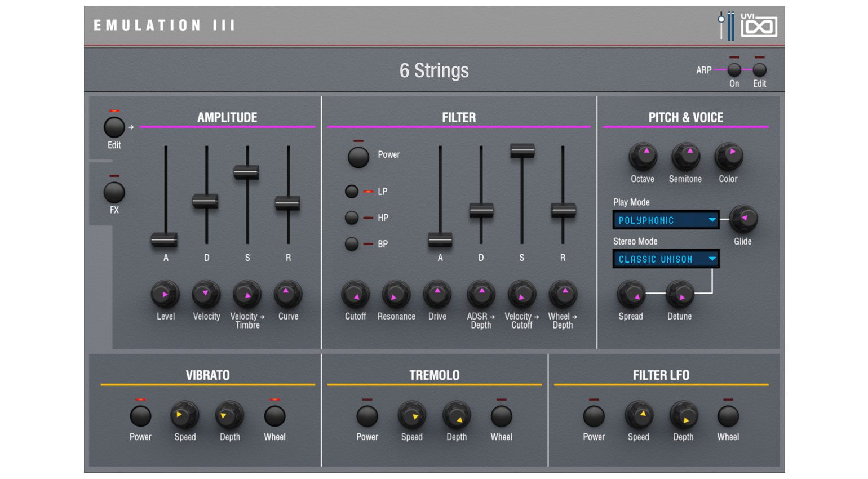
Task: Click the PITCH & VOICE section heading
Action: (x=685, y=117)
